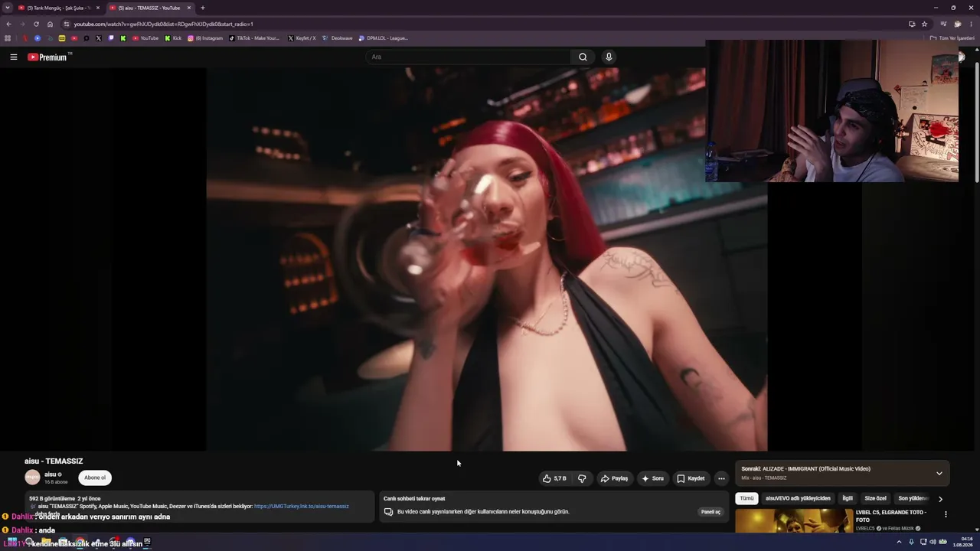Select the Son yüklenenler filter chip
The image size is (980, 551).
coord(913,498)
